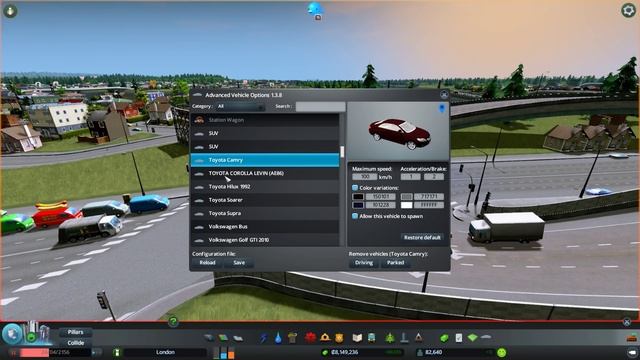This screenshot has width=640, height=360.
Task: Click the white color swatch
Action: (x=407, y=205)
